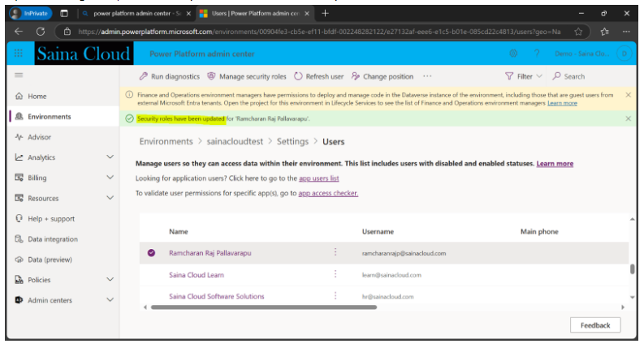
Task: Open the app access checker link
Action: tap(328, 193)
